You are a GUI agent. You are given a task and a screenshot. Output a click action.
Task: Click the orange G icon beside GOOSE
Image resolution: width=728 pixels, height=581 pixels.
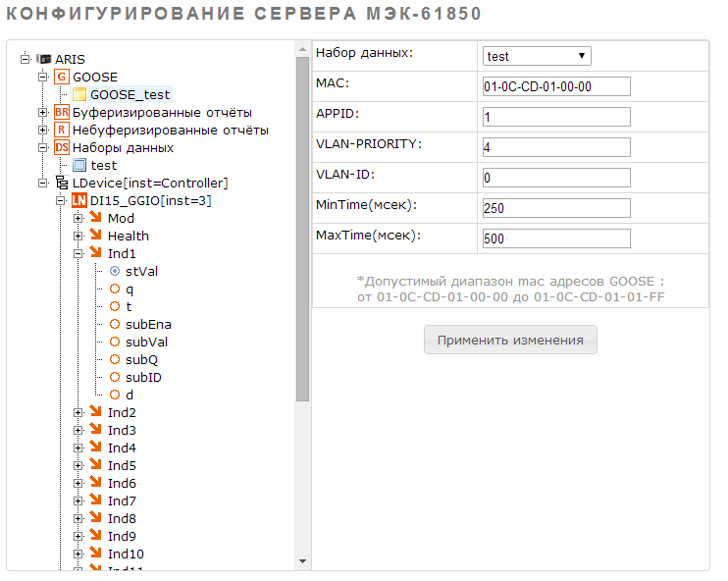tap(62, 78)
